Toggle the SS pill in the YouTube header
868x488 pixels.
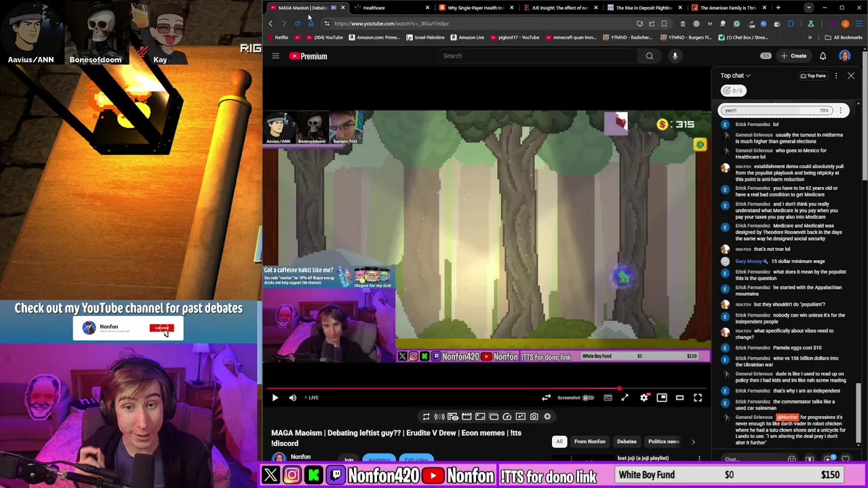click(x=766, y=56)
